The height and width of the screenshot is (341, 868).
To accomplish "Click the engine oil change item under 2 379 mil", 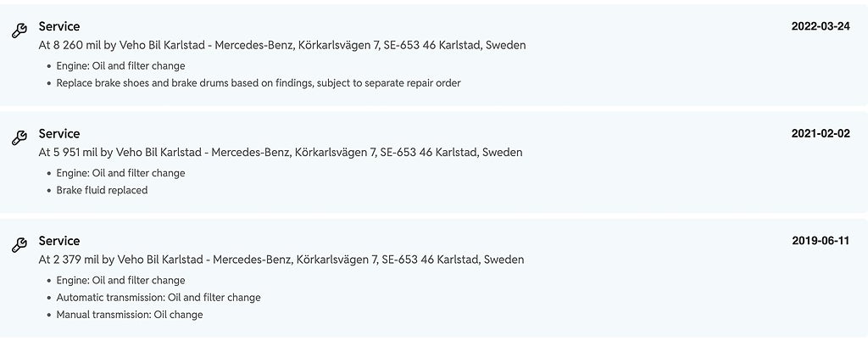I will (120, 280).
